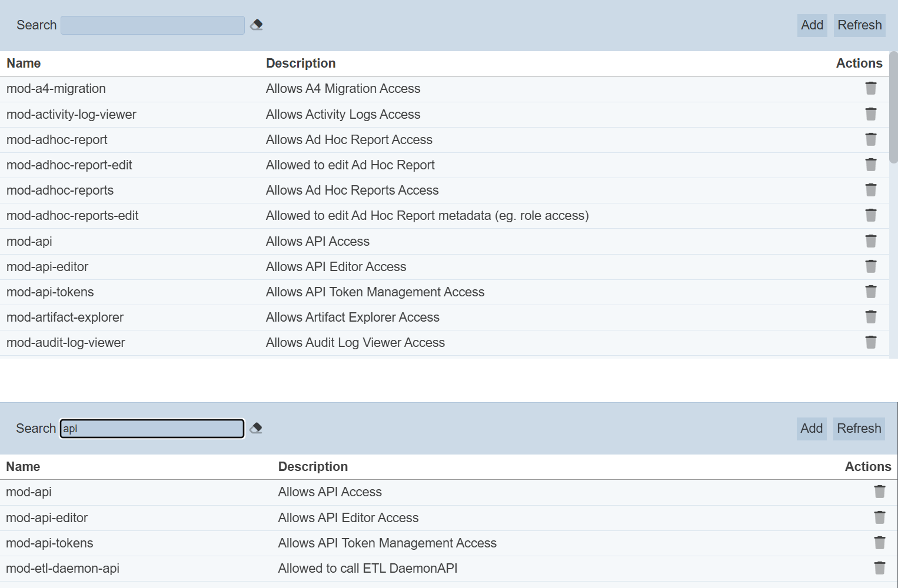Delete the mod-a4-migration row
Viewport: 898px width, 588px height.
point(870,89)
